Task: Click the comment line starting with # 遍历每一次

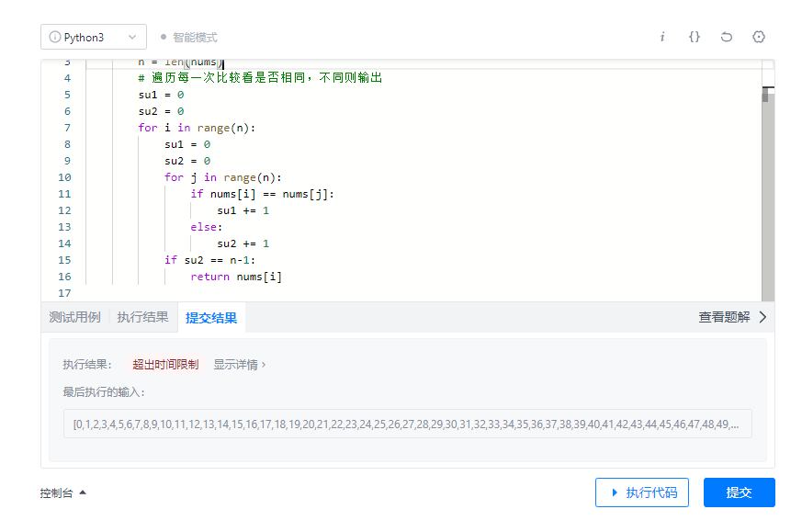Action: pyautogui.click(x=260, y=78)
